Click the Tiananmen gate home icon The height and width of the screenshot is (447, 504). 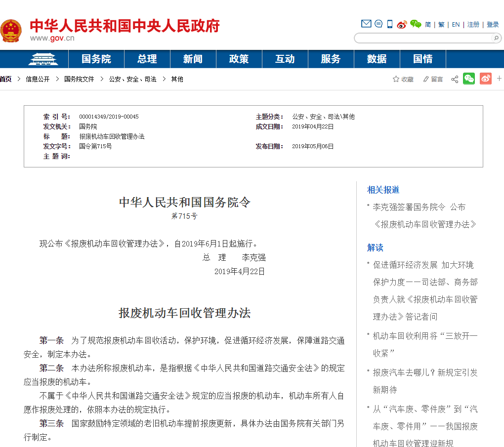(x=43, y=59)
